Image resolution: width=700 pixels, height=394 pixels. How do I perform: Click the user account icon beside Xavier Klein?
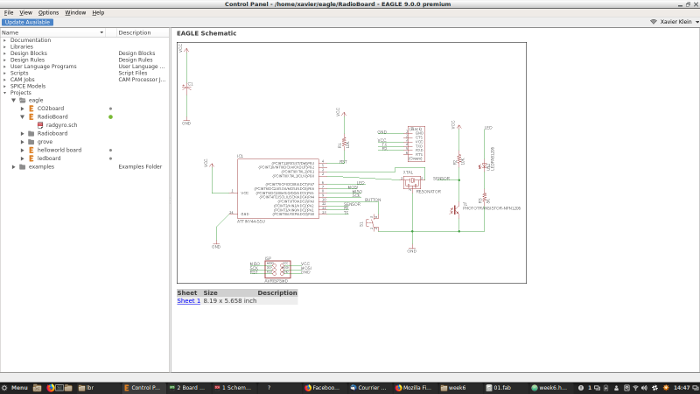pos(653,21)
